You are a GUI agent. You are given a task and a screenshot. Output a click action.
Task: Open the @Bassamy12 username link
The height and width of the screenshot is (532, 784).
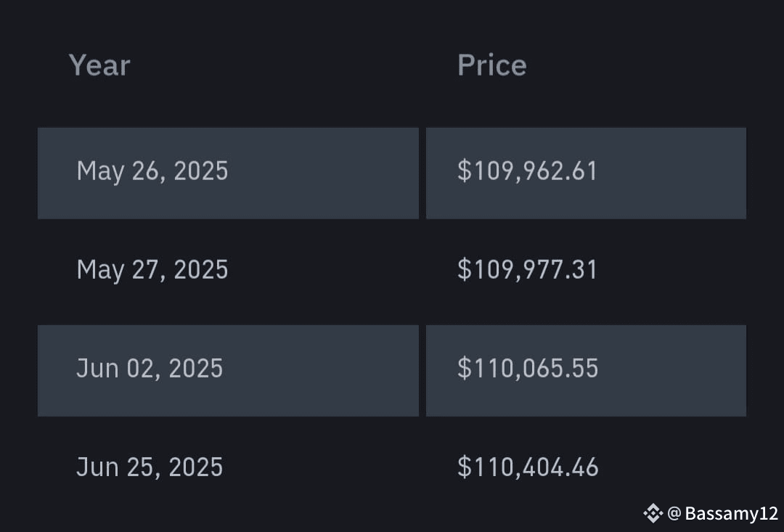point(722,514)
